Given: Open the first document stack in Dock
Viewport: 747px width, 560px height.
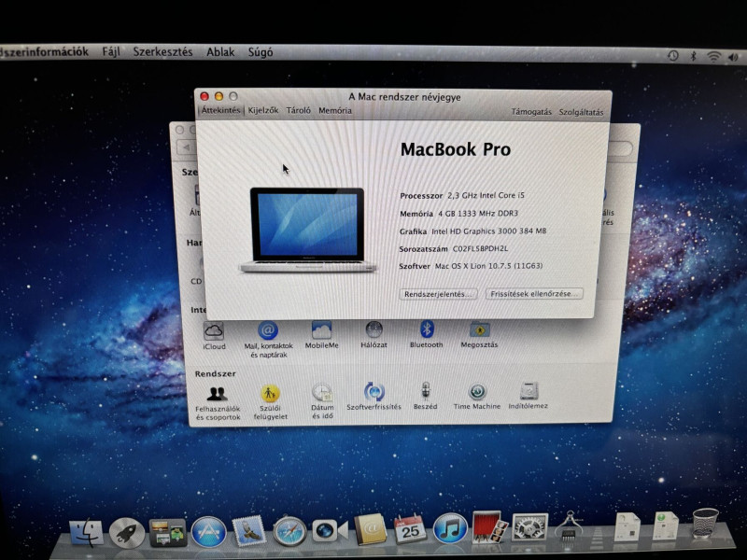Looking at the screenshot, I should click(627, 525).
